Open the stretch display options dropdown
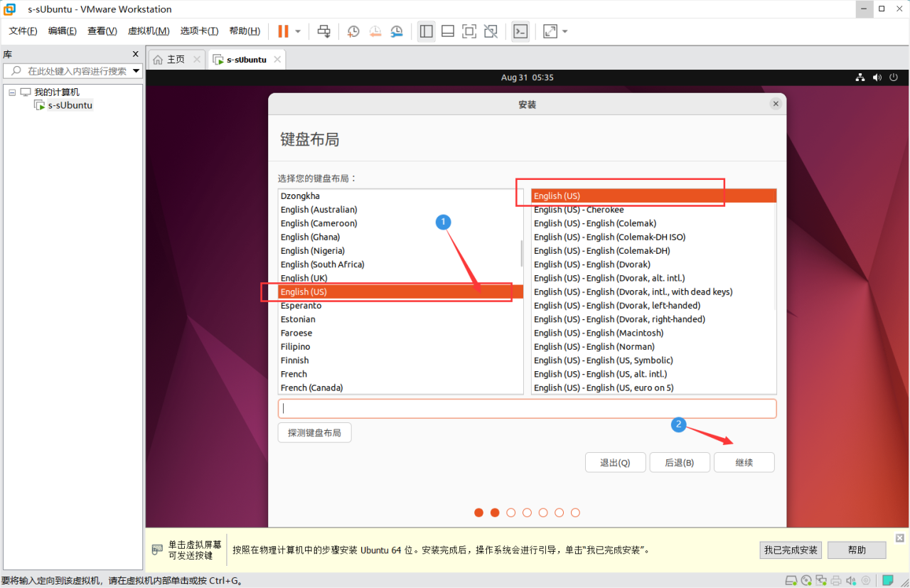The image size is (910, 588). click(x=565, y=31)
